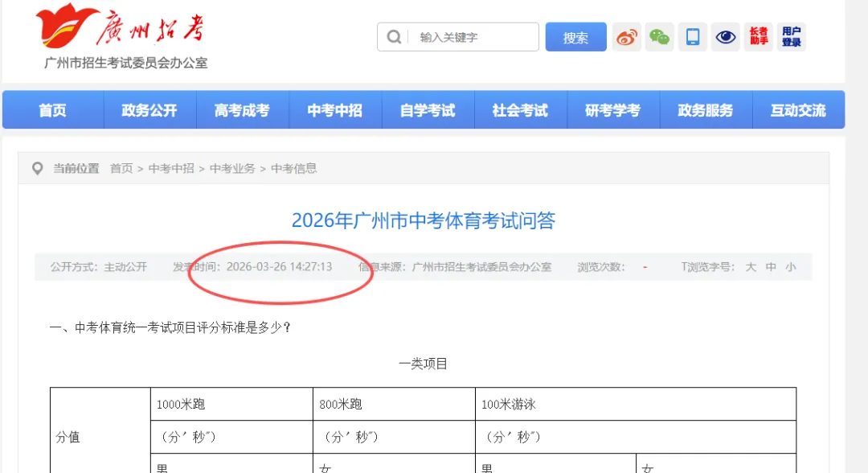
Task: Switch to the 首页 tab
Action: coord(52,109)
